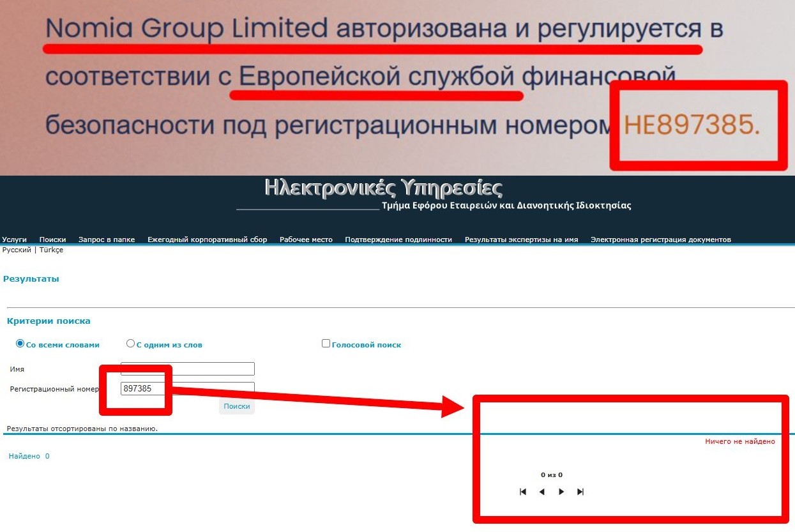Open the "Услуги" menu

14,239
